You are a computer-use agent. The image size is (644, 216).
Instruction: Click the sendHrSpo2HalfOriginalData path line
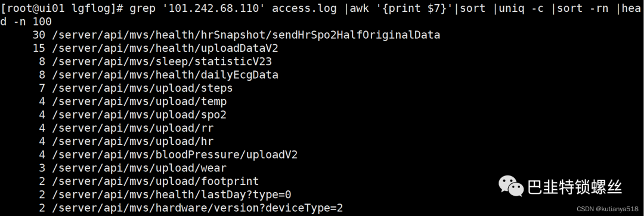246,35
